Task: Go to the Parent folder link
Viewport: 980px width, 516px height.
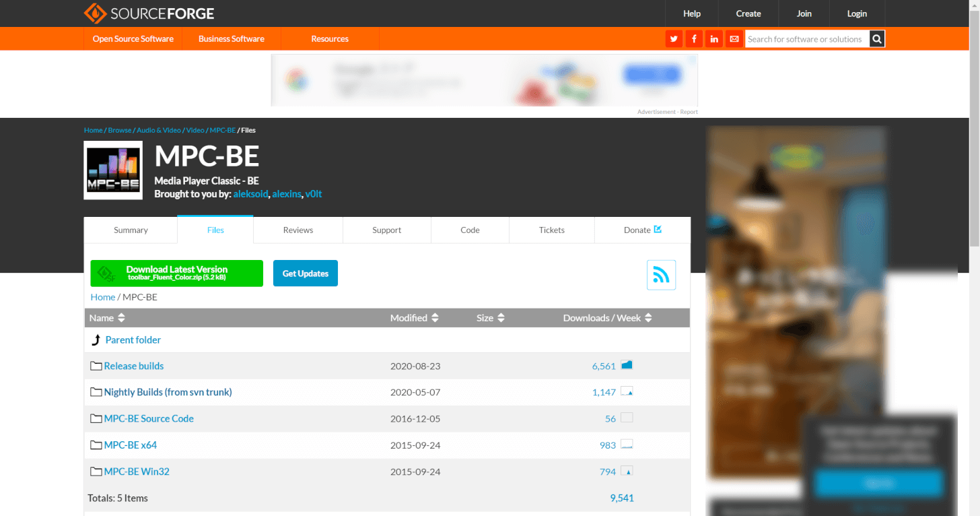Action: (133, 340)
